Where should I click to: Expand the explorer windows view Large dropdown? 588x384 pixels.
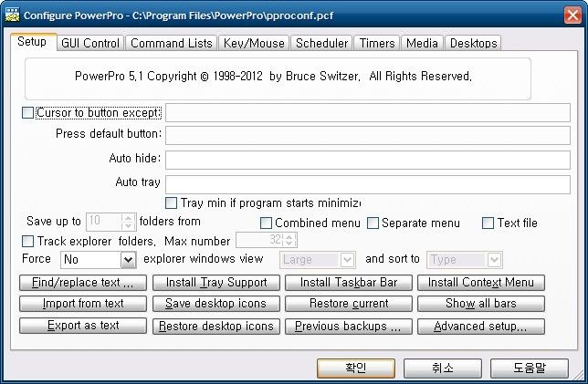[x=347, y=260]
